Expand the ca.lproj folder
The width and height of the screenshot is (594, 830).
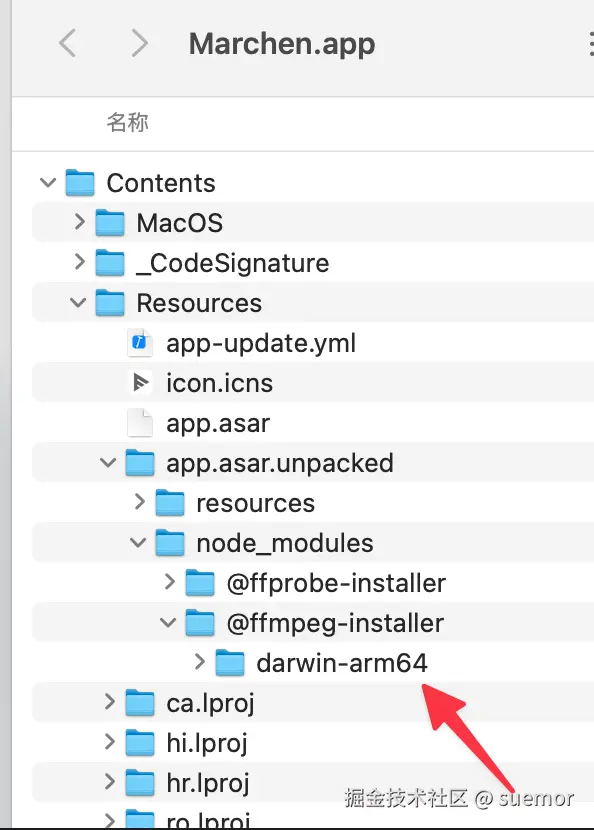[x=109, y=701]
